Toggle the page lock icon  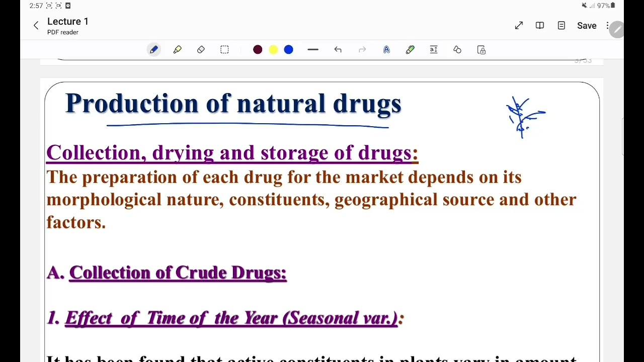click(481, 50)
